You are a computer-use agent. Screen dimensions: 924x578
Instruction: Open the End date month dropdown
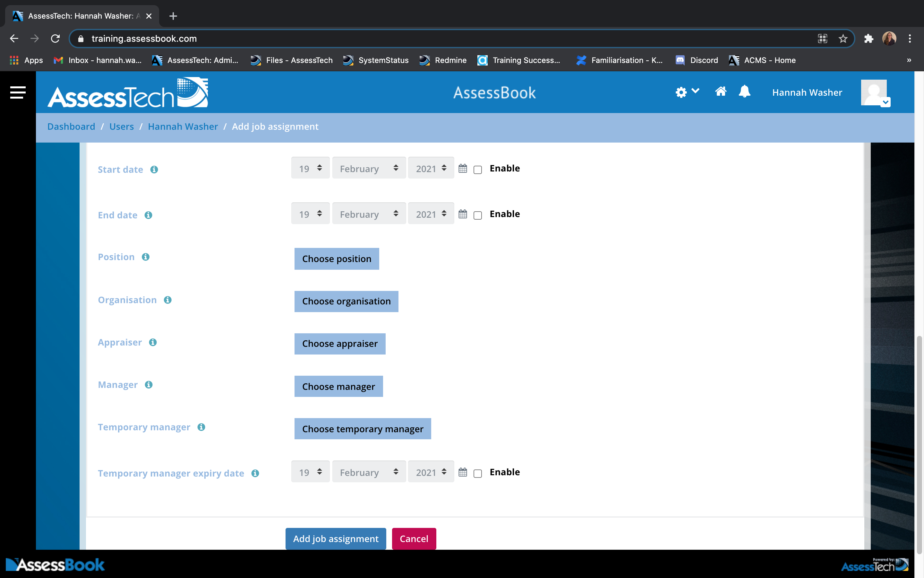click(x=369, y=213)
